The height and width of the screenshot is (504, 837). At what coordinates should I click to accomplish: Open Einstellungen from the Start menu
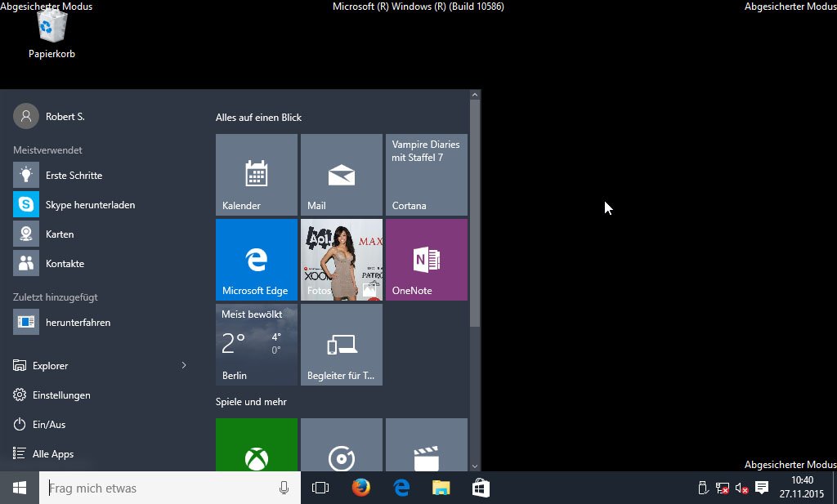coord(60,395)
